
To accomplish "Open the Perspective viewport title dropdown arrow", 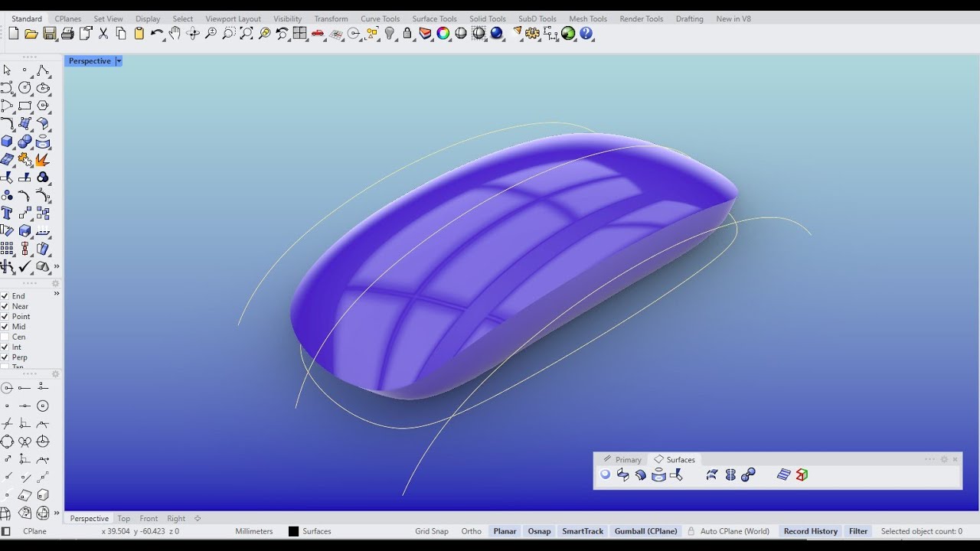I will [x=119, y=61].
